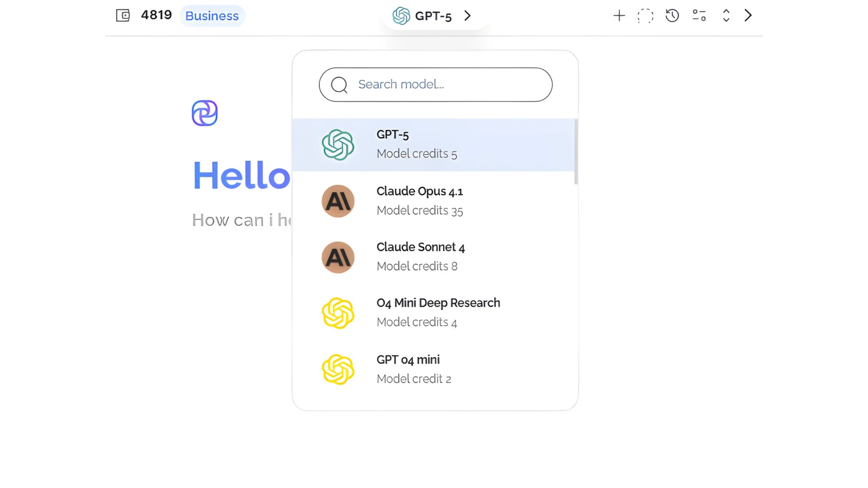868x488 pixels.
Task: Click the magnifier icon in search box
Action: point(339,85)
